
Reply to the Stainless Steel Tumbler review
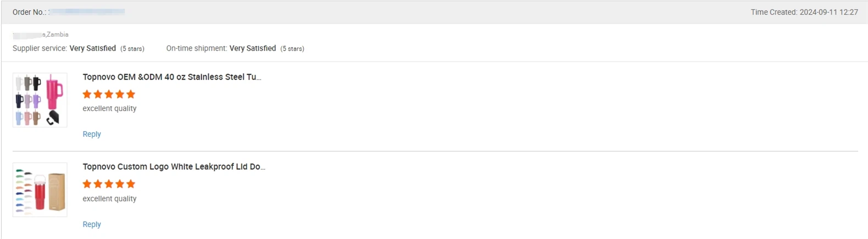click(92, 134)
